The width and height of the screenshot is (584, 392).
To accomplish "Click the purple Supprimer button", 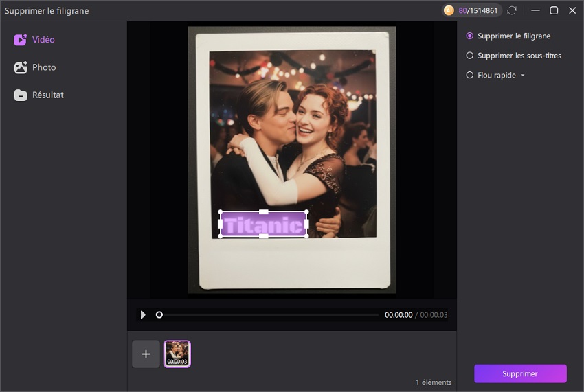I will [520, 373].
